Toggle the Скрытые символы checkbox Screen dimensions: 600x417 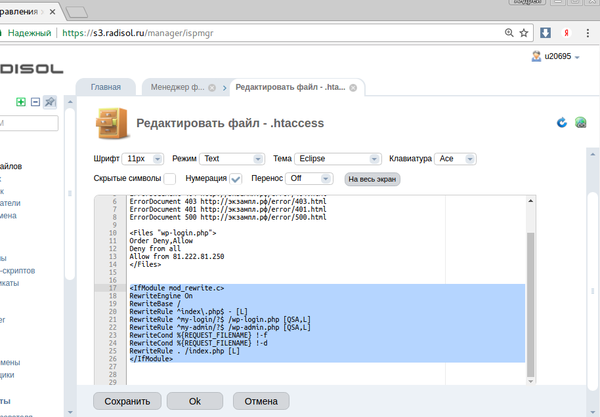tap(170, 179)
